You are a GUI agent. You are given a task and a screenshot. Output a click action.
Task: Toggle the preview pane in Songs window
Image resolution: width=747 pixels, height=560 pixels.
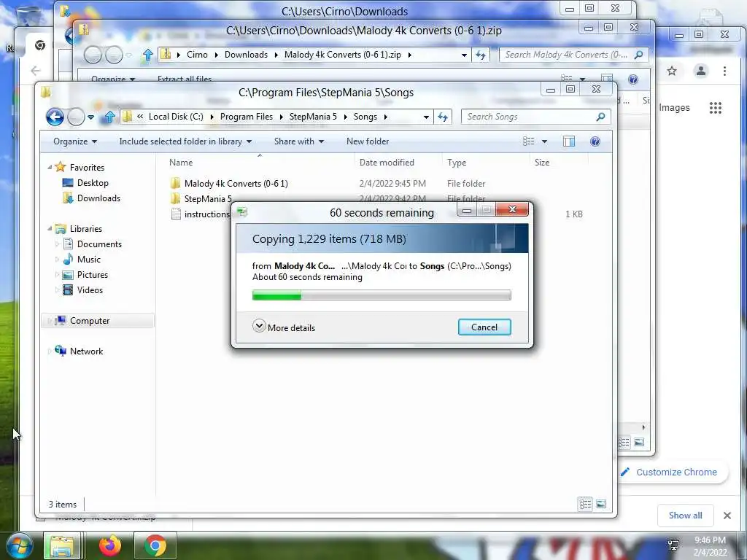[569, 141]
